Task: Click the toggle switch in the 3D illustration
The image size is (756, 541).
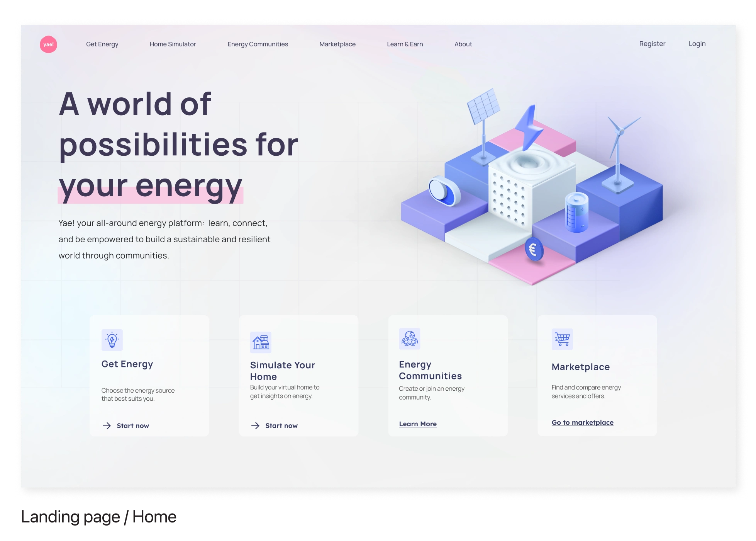Action: click(444, 192)
